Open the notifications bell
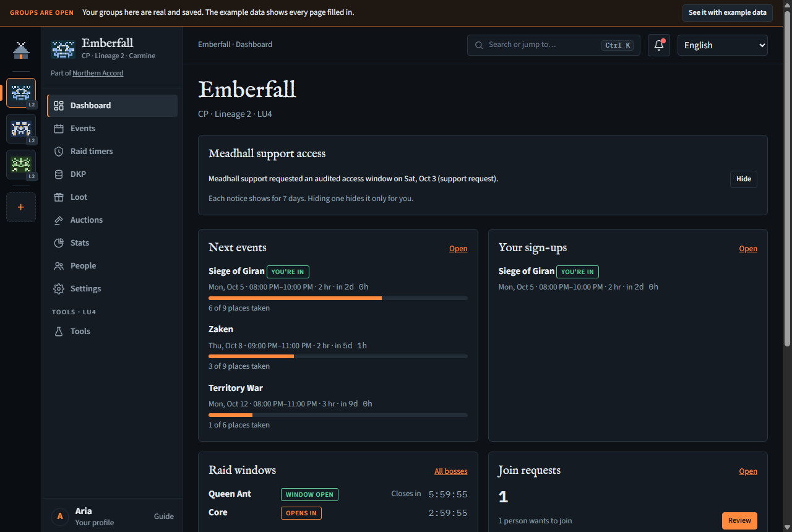 659,45
